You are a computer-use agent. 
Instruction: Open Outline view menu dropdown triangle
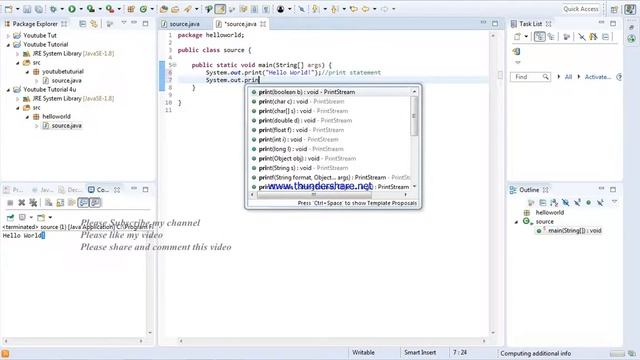point(614,202)
